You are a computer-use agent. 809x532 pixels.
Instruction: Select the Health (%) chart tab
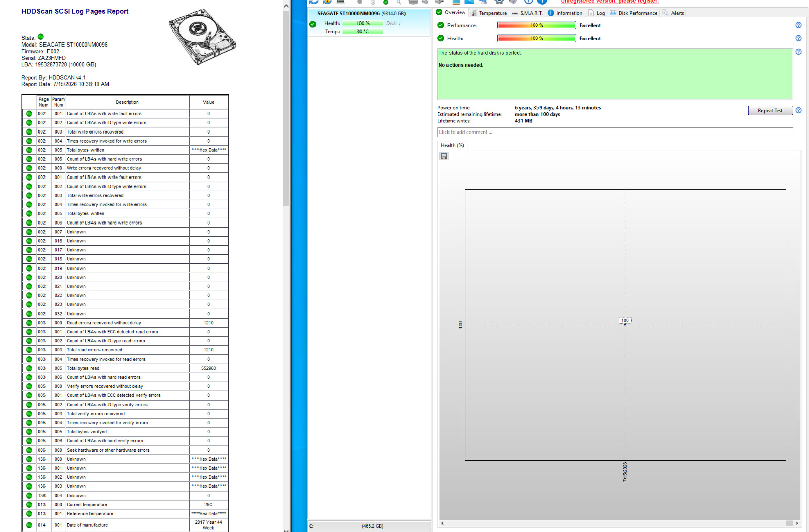tap(452, 145)
